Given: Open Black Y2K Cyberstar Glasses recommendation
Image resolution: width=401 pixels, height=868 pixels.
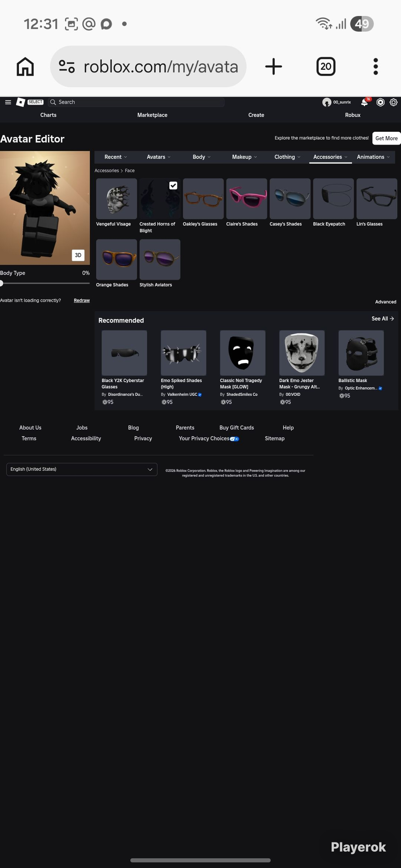Looking at the screenshot, I should pos(124,353).
